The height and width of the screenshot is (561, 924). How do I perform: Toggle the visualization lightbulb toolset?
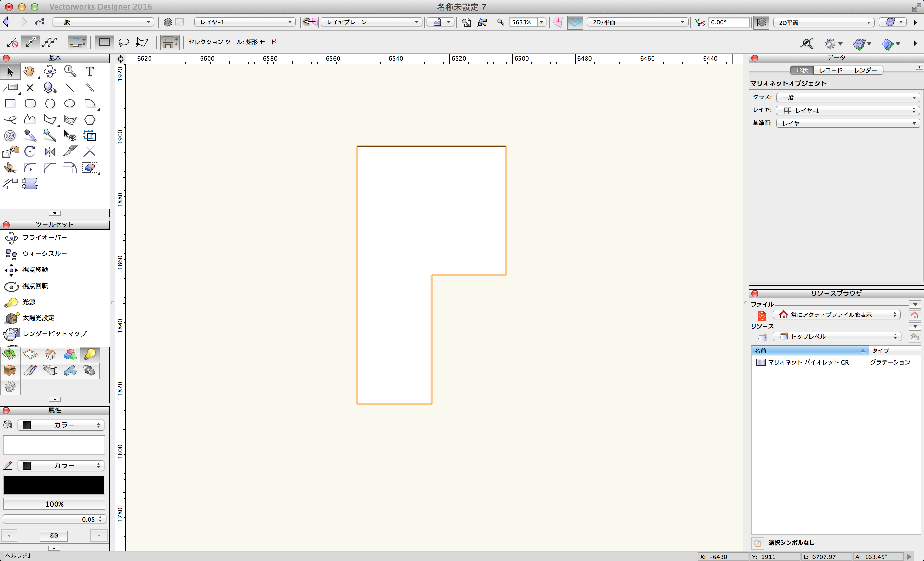tap(90, 354)
